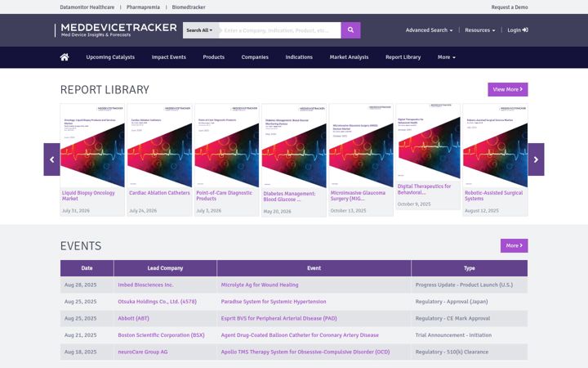Open the Agent Drug-Coated Balloon Catheter event

pyautogui.click(x=300, y=335)
